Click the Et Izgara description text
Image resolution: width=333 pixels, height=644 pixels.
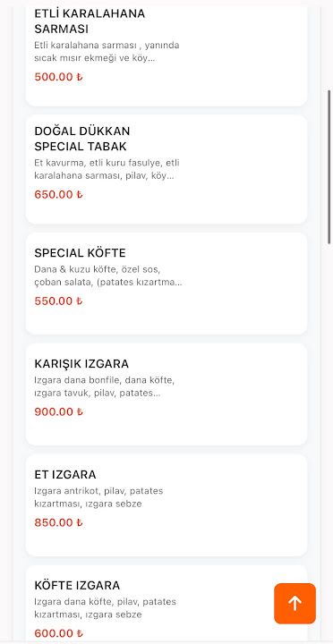[x=98, y=497]
